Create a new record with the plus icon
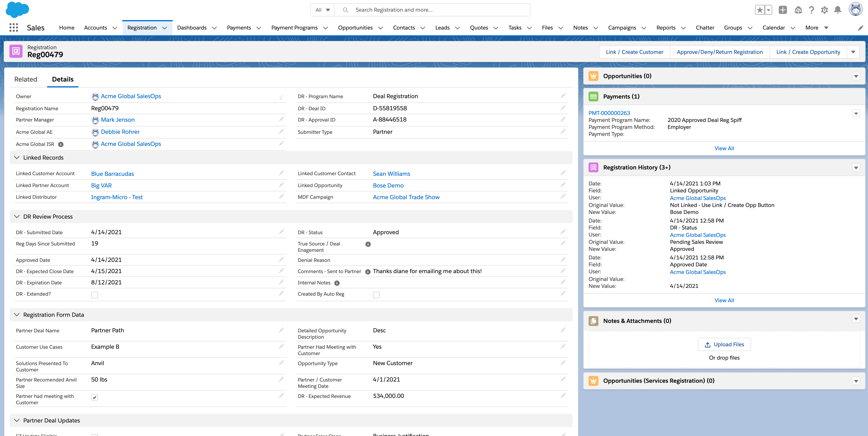 click(783, 10)
